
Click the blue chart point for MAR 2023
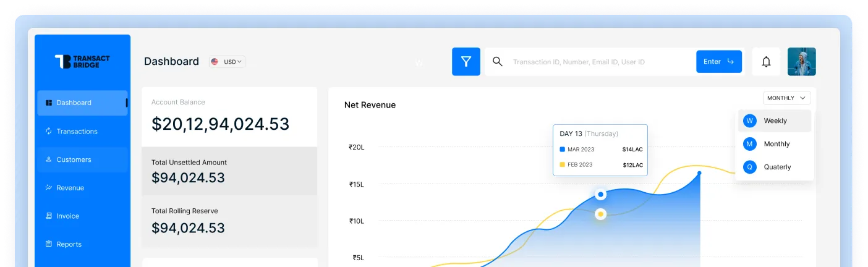coord(600,195)
